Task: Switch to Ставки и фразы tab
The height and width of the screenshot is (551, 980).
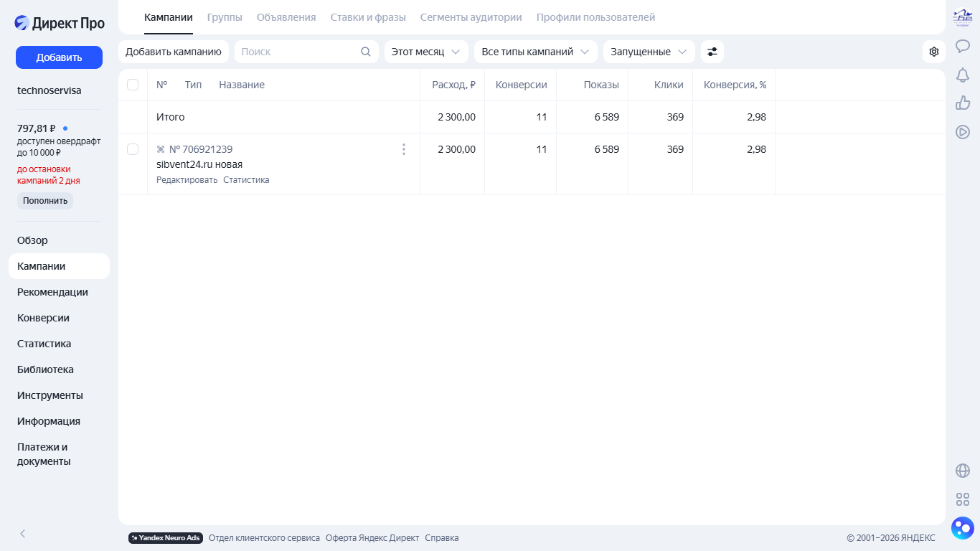Action: point(368,17)
